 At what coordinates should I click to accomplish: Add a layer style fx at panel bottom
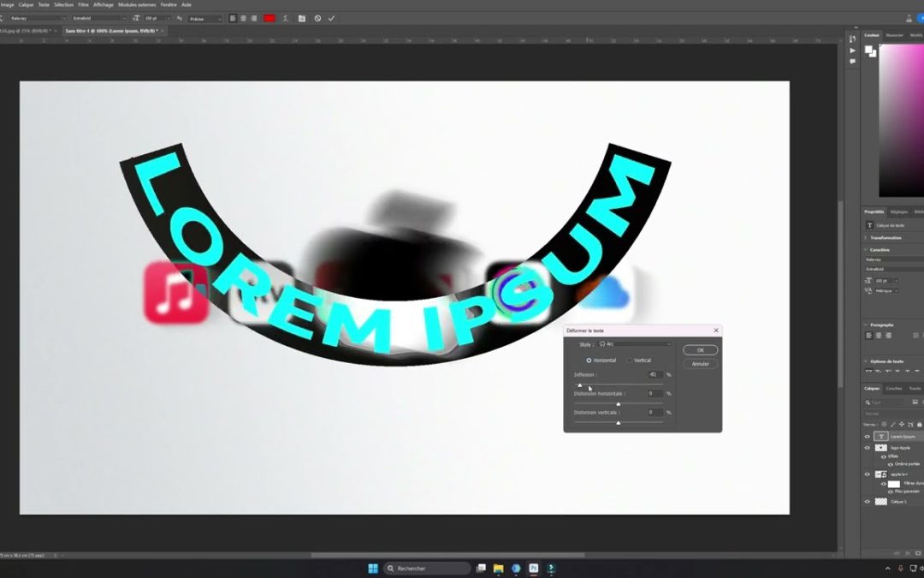tap(908, 553)
